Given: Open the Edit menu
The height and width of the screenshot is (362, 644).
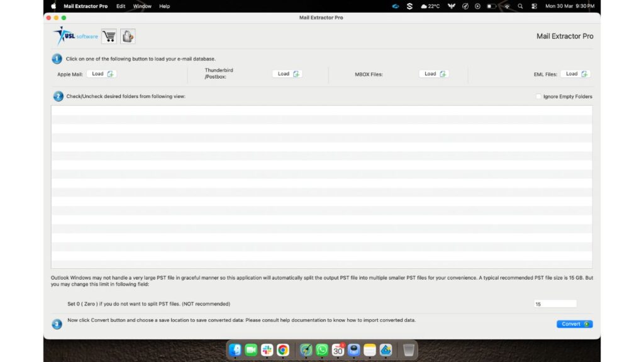Looking at the screenshot, I should (121, 6).
